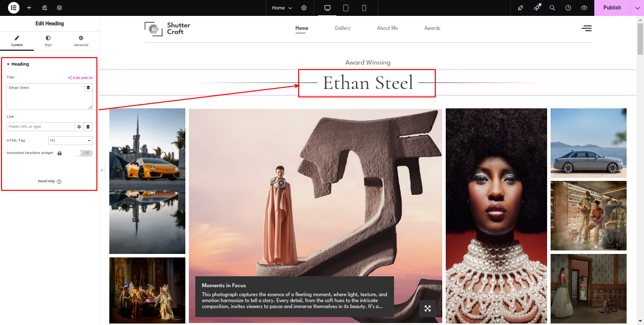Switch to mobile responsive view
644x325 pixels.
pyautogui.click(x=364, y=8)
